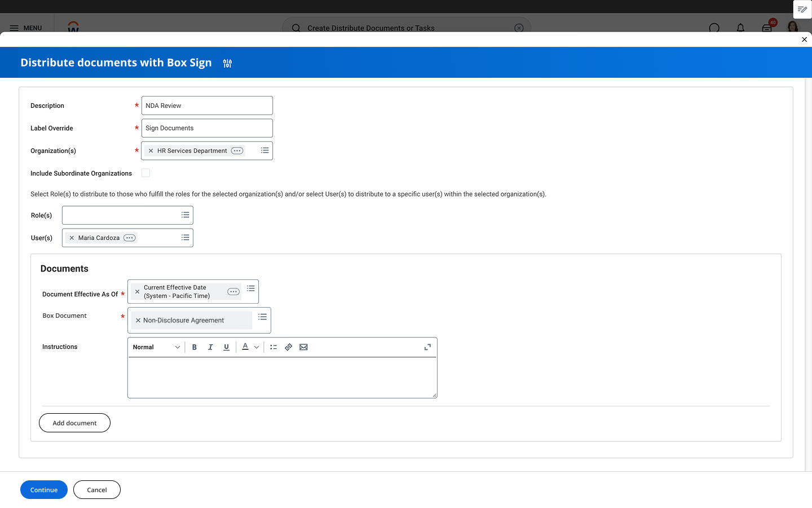Image resolution: width=812 pixels, height=508 pixels.
Task: Insert a bulleted list in the Instructions editor
Action: coord(273,347)
